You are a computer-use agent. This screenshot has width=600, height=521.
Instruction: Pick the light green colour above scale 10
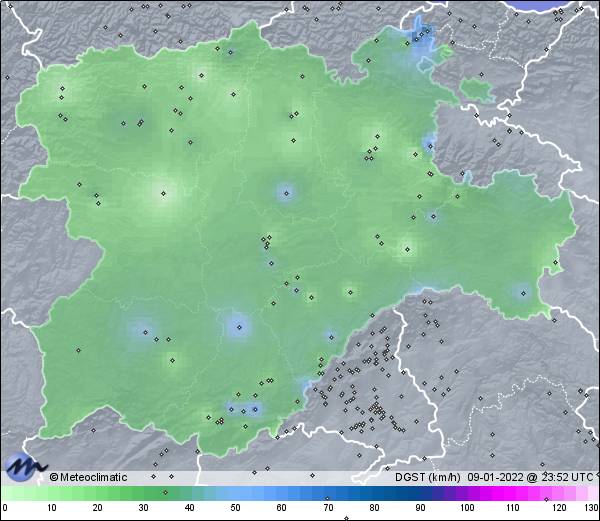coord(52,493)
